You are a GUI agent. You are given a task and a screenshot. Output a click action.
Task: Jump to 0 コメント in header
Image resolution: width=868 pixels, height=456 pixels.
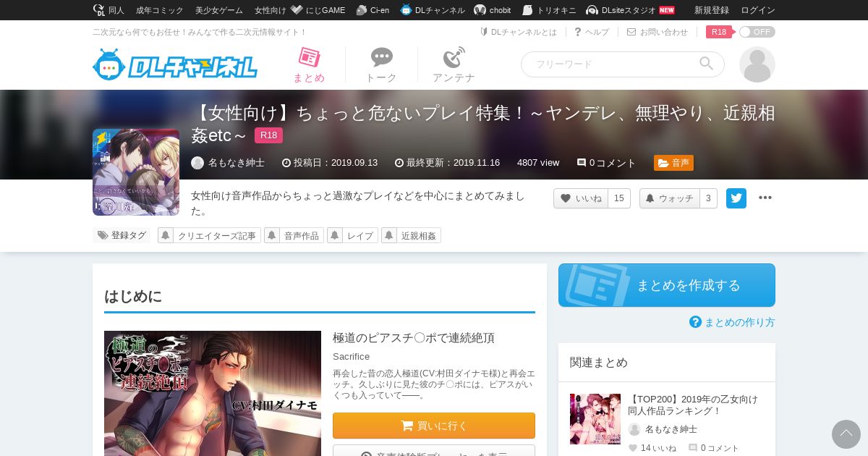606,163
